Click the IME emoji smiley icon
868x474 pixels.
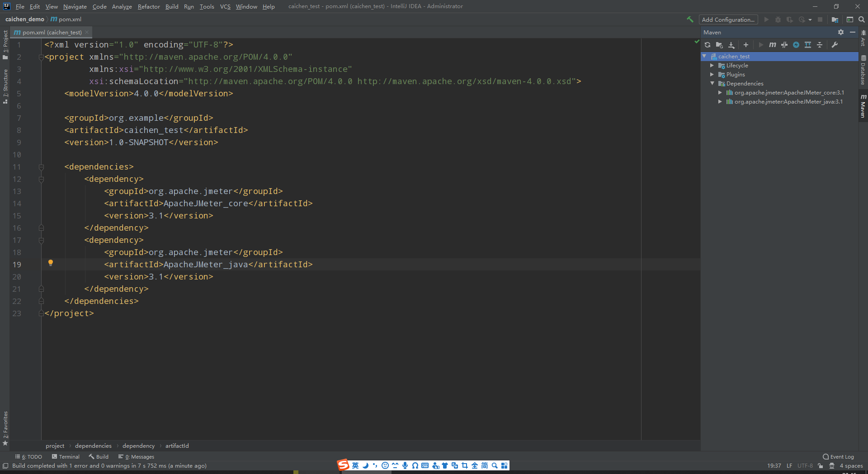point(385,465)
